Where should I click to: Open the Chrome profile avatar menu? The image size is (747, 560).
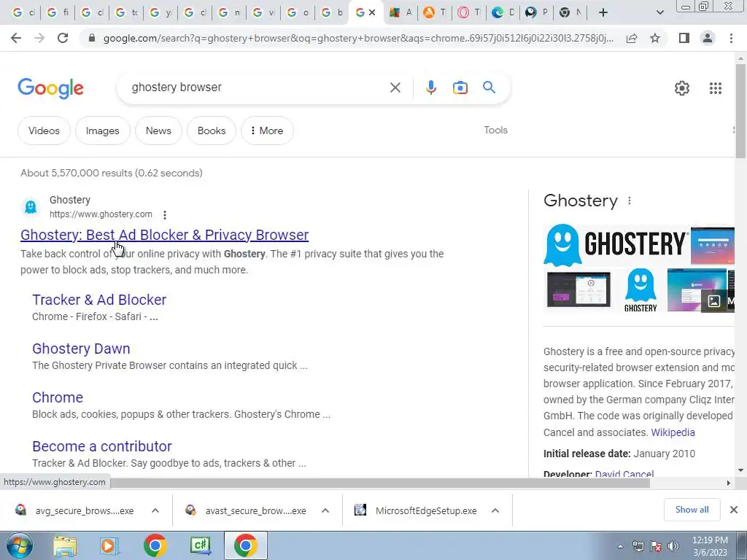pyautogui.click(x=708, y=38)
